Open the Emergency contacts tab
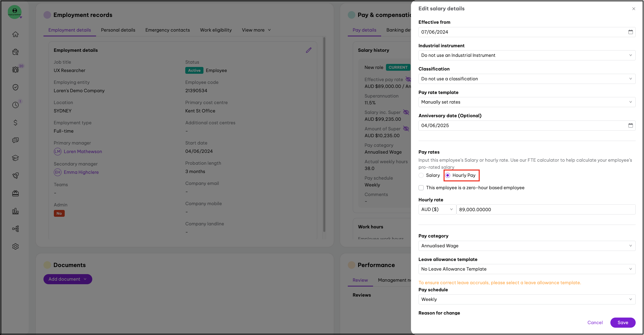This screenshot has height=335, width=644. point(167,30)
